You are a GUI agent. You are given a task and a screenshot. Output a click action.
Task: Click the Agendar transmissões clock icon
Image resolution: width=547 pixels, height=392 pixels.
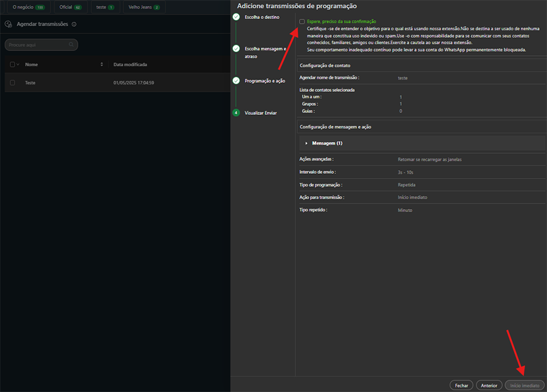point(9,24)
